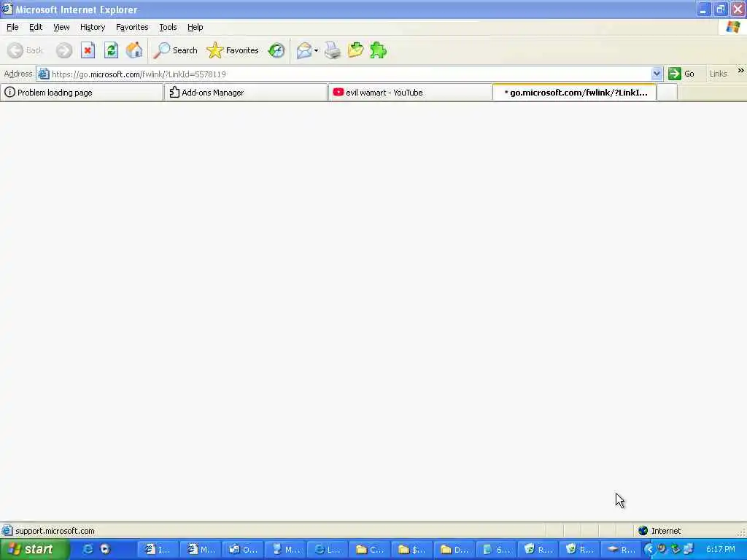
Task: Print the page with the printer icon
Action: click(x=333, y=50)
